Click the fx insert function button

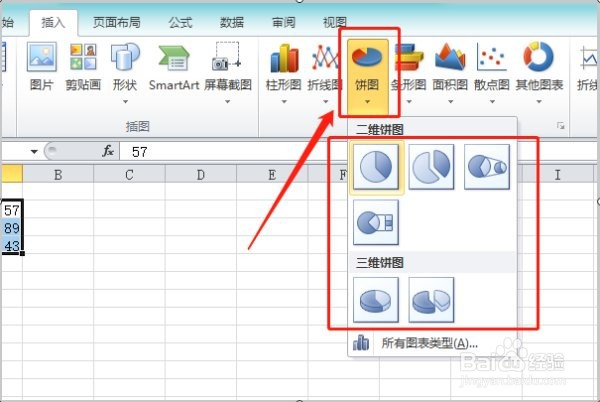click(x=108, y=151)
